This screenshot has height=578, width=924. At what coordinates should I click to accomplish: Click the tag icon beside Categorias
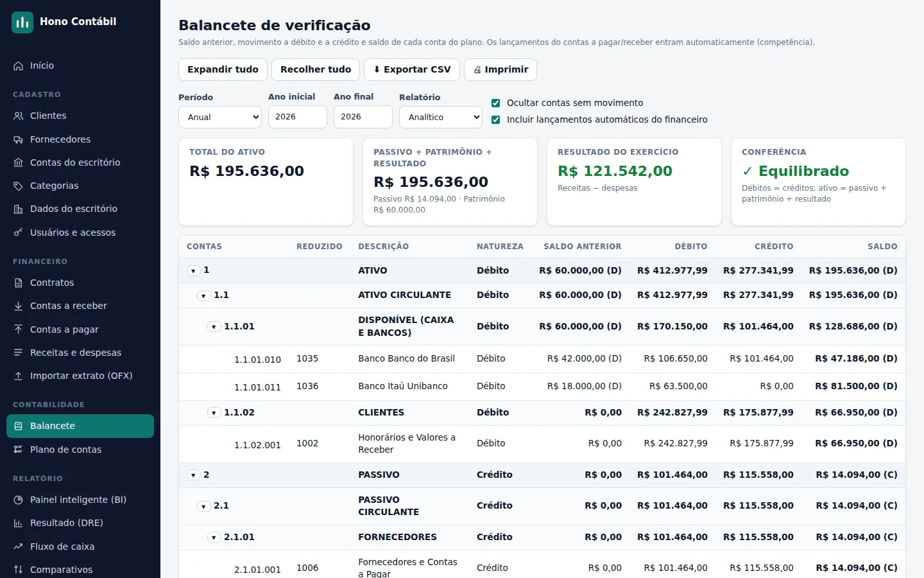coord(18,186)
